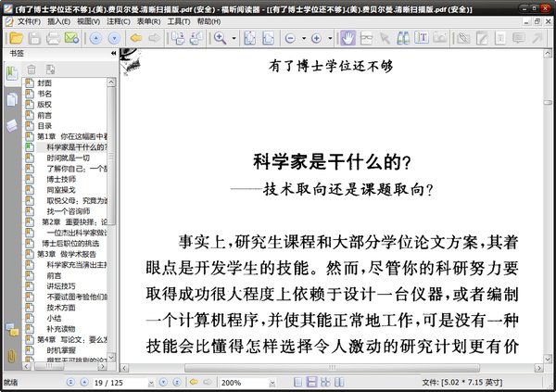556x392 pixels.
Task: Click the Bookmarks panel tab icon
Action: tap(12, 73)
